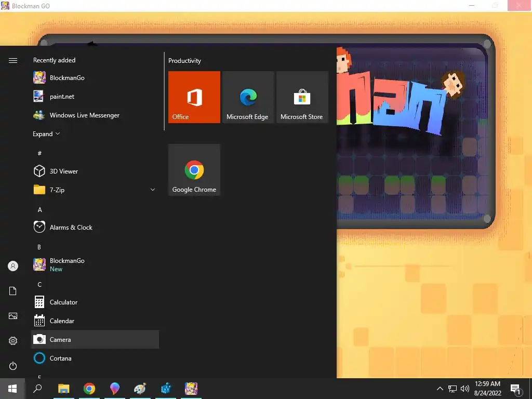
Task: Open Calendar app
Action: pos(95,321)
